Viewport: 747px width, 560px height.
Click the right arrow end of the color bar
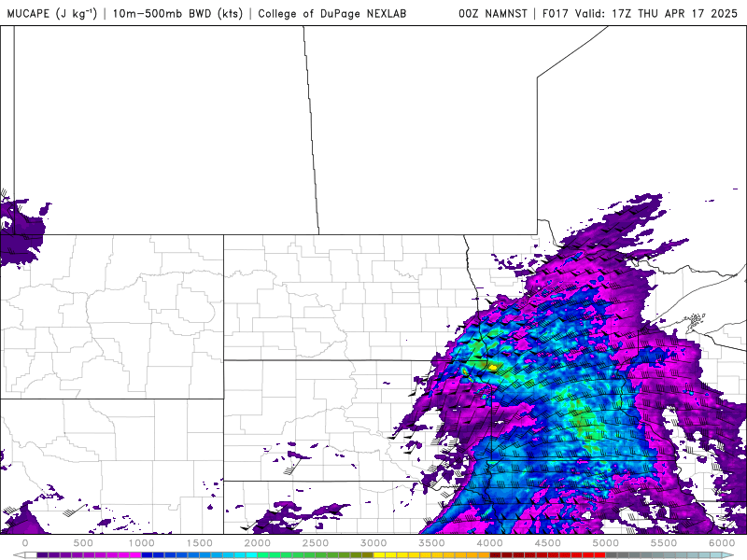pyautogui.click(x=728, y=555)
